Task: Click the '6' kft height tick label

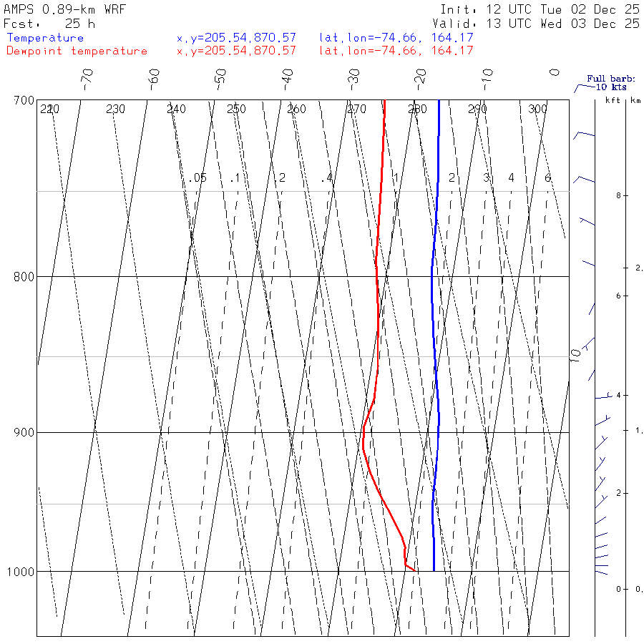Action: pyautogui.click(x=618, y=296)
